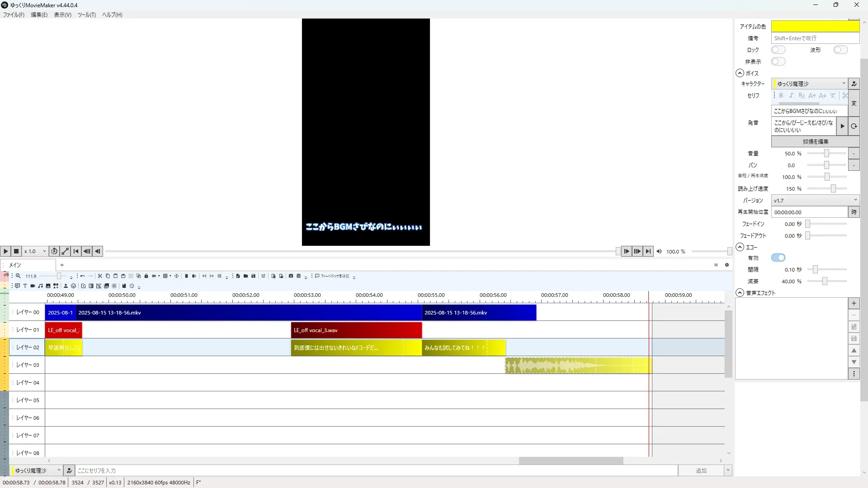Add a video item with the camera icon

33,286
